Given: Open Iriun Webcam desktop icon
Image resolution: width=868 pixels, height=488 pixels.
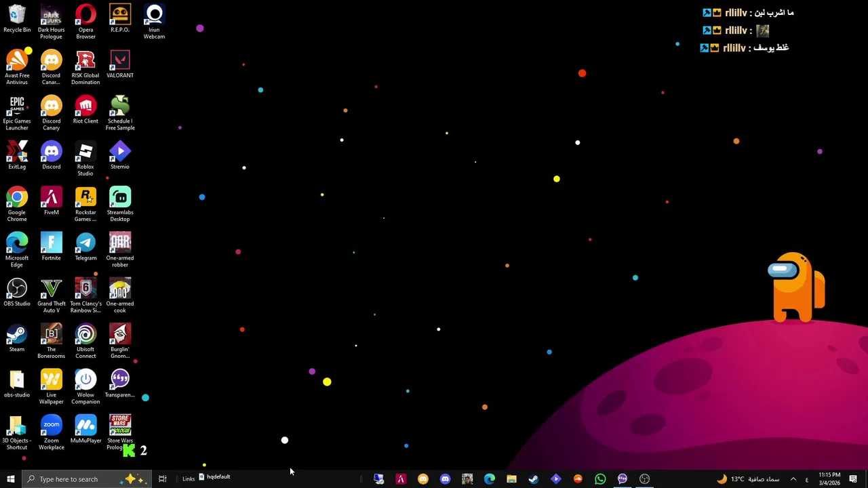Looking at the screenshot, I should (154, 22).
